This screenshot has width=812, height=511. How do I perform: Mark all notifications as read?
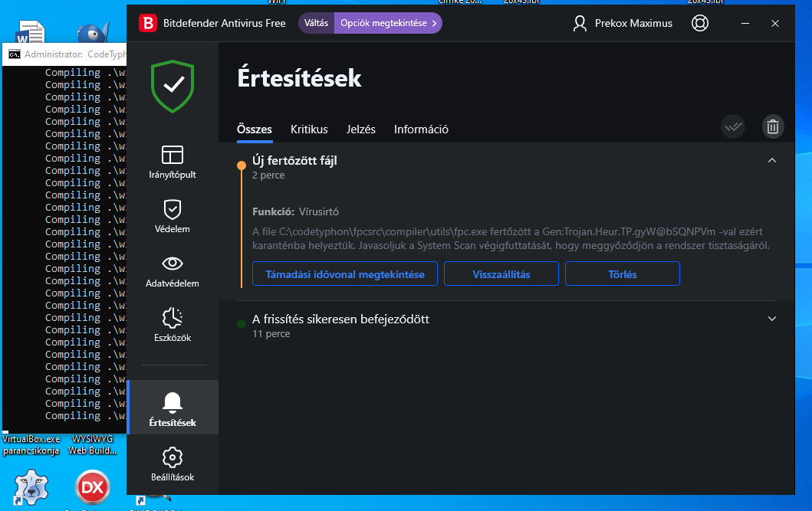click(x=733, y=126)
